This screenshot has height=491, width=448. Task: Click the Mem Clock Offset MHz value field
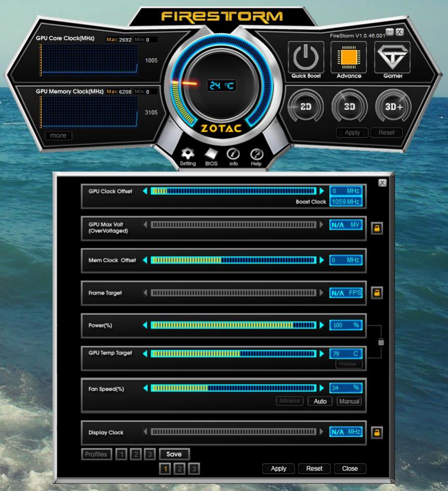(345, 260)
